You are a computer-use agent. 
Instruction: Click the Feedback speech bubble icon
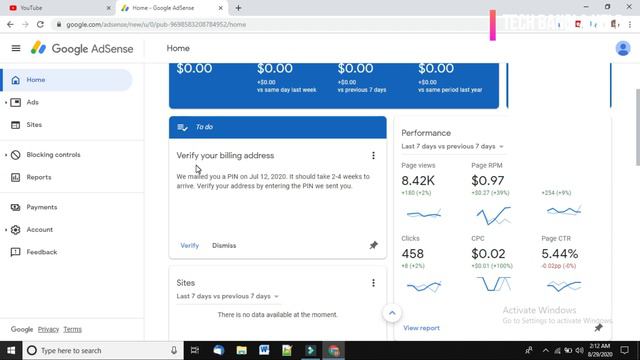16,252
